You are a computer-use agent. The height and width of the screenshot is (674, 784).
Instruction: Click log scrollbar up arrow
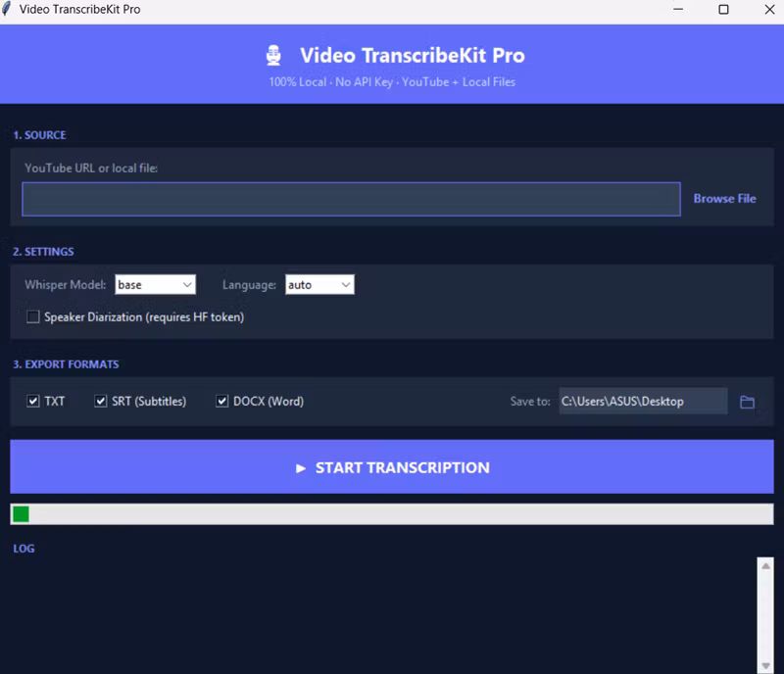(765, 566)
